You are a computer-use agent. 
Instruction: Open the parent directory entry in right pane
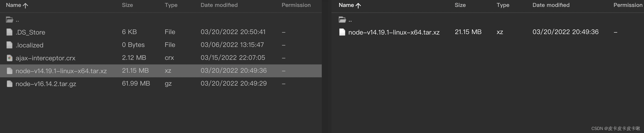tap(350, 19)
